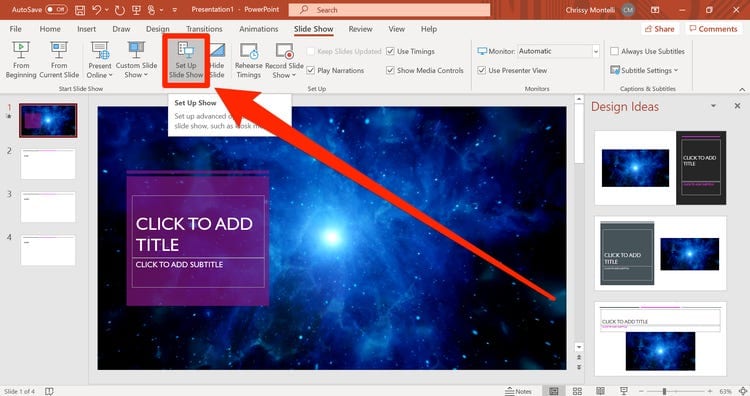This screenshot has height=396, width=750.
Task: Zoom out with minus button
Action: click(641, 391)
